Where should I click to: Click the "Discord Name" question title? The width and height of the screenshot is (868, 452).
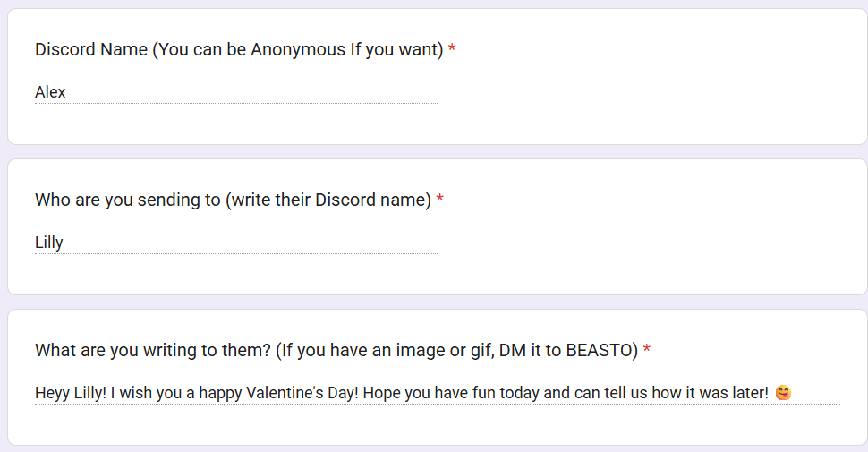tap(90, 50)
